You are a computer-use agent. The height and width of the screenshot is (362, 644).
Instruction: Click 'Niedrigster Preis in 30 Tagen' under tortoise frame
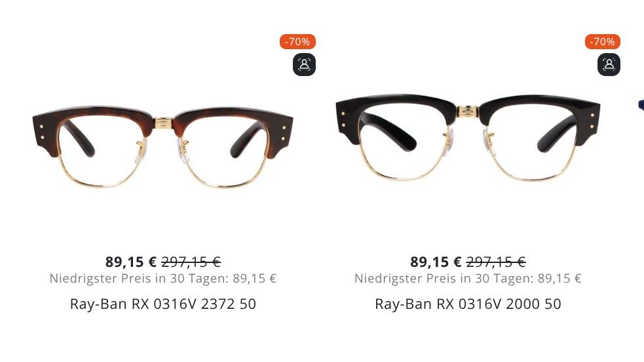[139, 279]
